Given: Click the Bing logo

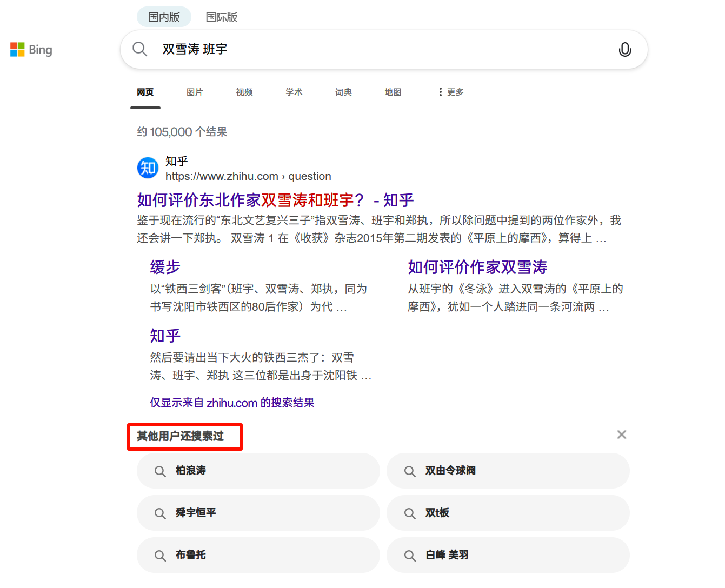Looking at the screenshot, I should coord(31,50).
